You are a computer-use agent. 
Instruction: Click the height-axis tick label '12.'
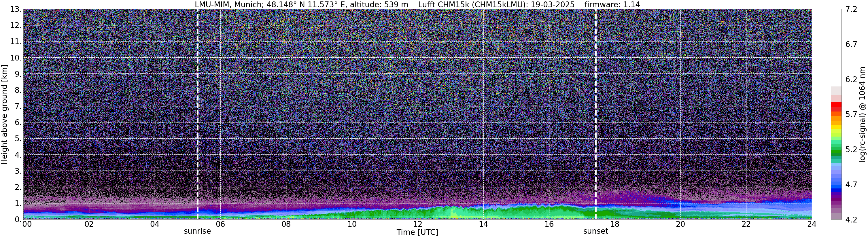coord(16,25)
